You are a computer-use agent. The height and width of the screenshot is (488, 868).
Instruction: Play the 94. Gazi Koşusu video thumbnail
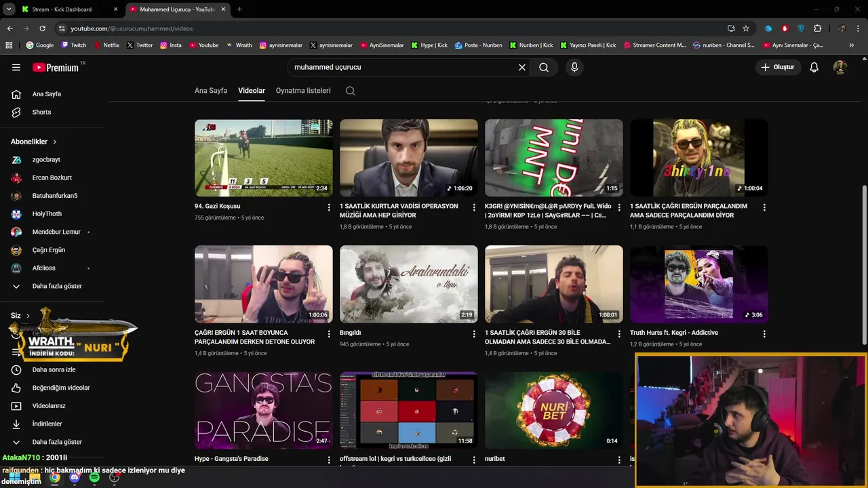(x=264, y=158)
